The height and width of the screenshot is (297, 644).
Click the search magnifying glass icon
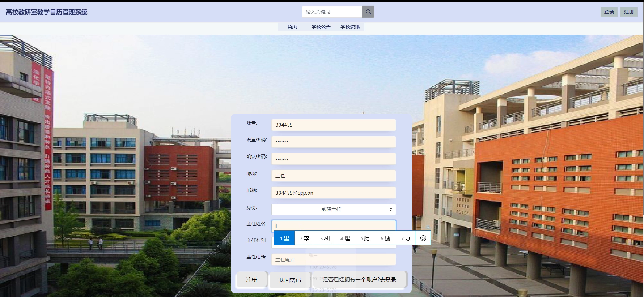tap(368, 11)
